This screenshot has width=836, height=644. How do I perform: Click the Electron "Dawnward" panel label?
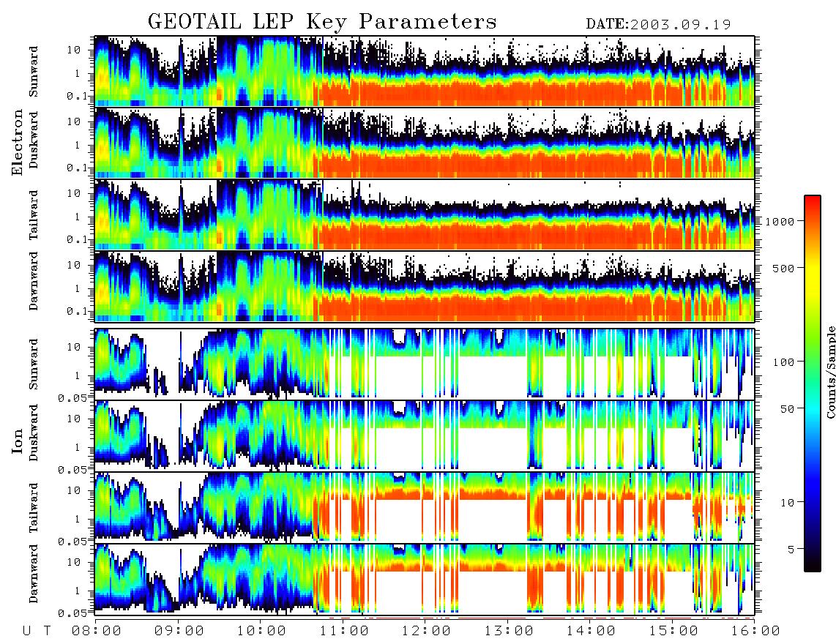click(x=34, y=282)
